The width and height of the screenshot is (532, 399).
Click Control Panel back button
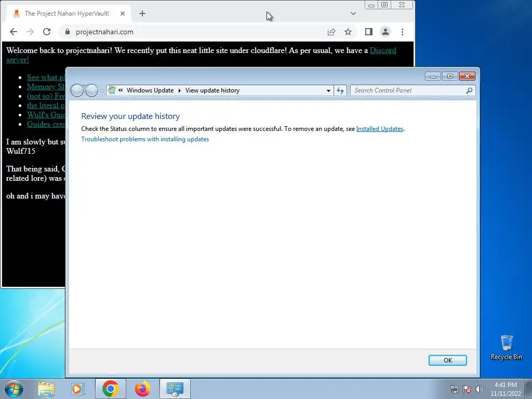77,90
